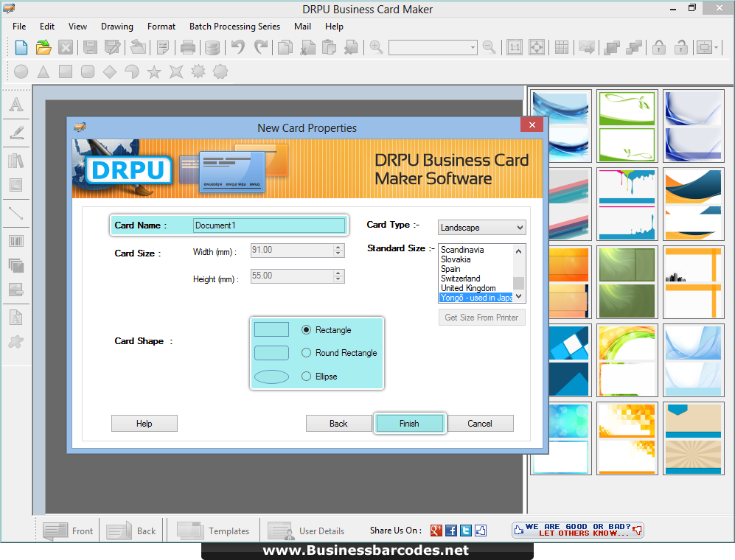Click the Redo arrow icon
This screenshot has height=560, width=735.
[261, 47]
